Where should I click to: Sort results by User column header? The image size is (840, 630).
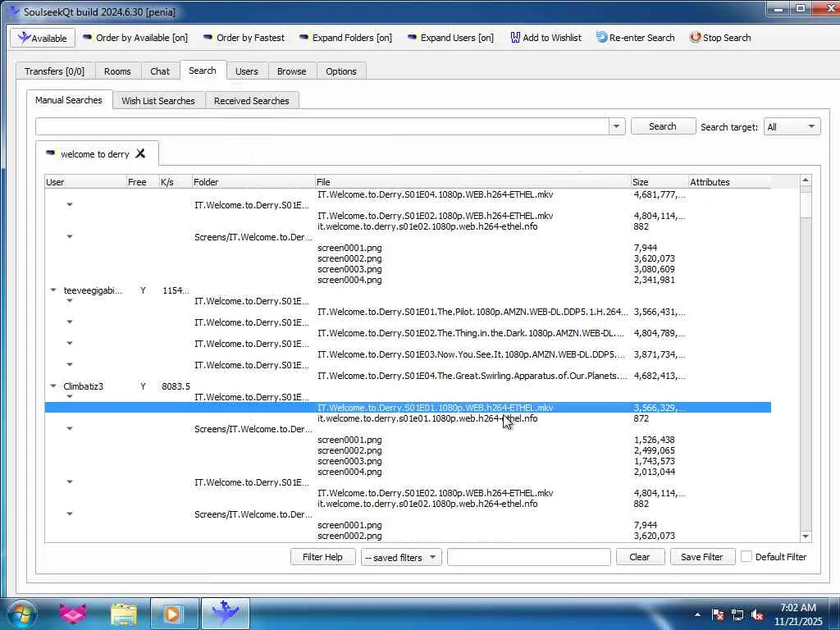85,182
